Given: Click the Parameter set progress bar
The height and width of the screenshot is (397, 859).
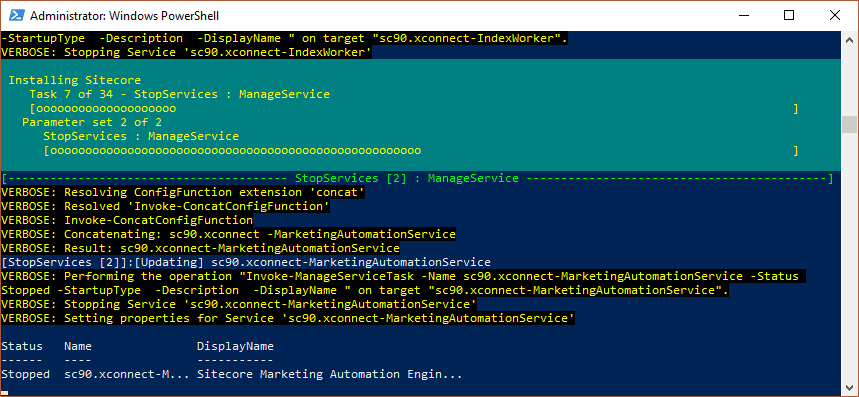Looking at the screenshot, I should click(421, 151).
